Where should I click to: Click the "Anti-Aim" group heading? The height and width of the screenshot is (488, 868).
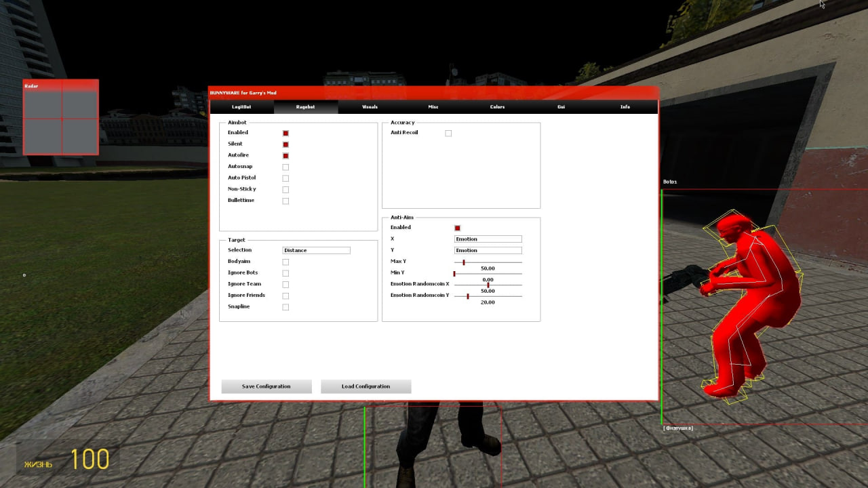point(402,218)
